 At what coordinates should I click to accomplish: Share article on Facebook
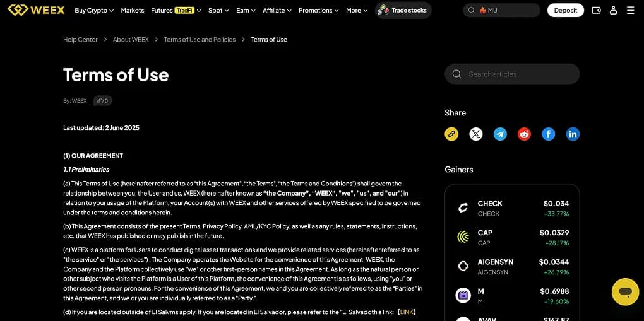tap(548, 134)
